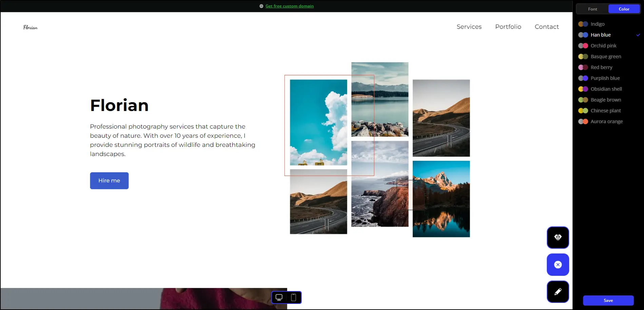Click the blue sky clouds photo
The image size is (644, 310).
click(318, 122)
